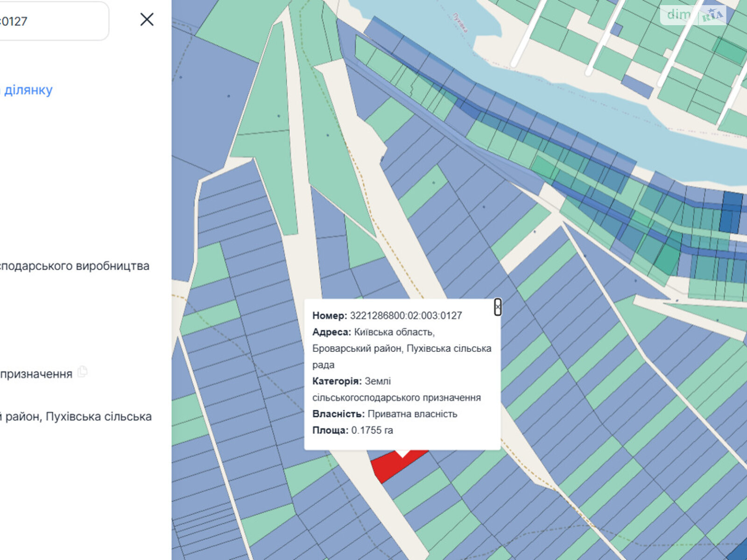Click the 'призначення' text in the left panel

point(36,374)
